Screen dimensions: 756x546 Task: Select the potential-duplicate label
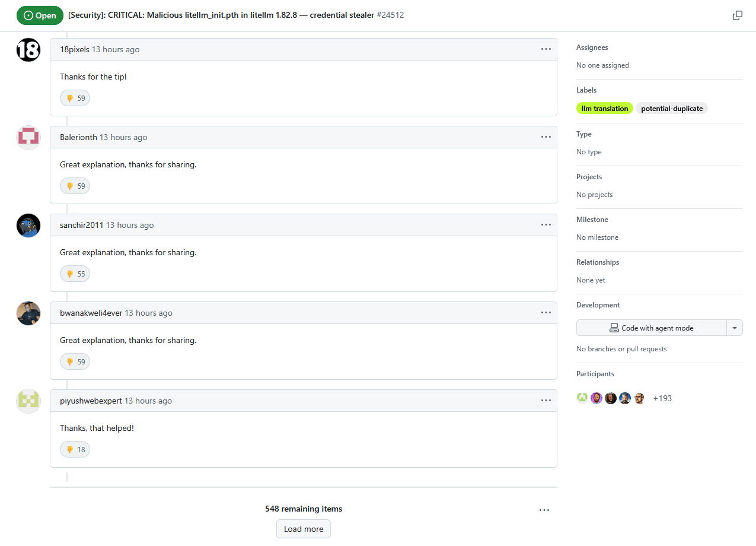coord(672,109)
